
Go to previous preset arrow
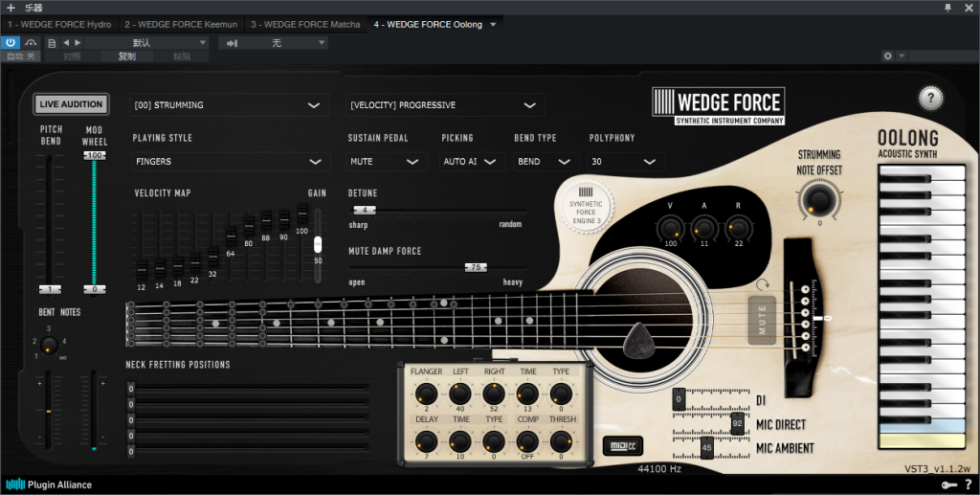pos(66,42)
